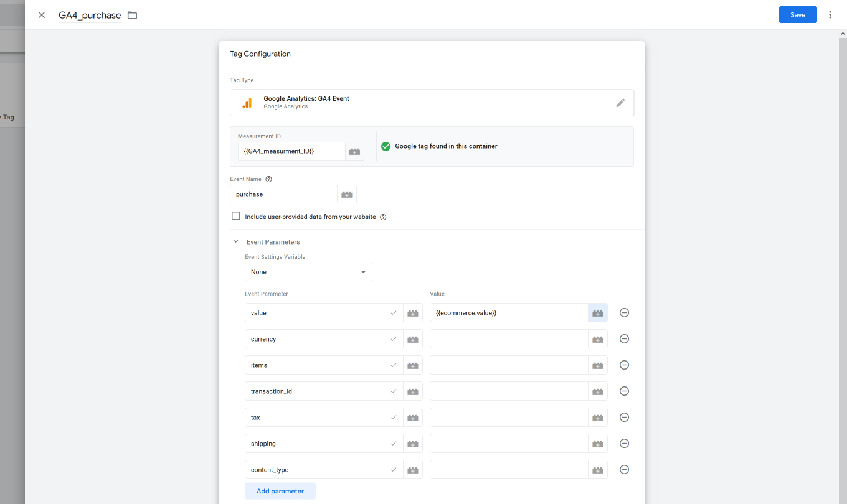Open variable picker for transaction_id value field

tap(598, 391)
